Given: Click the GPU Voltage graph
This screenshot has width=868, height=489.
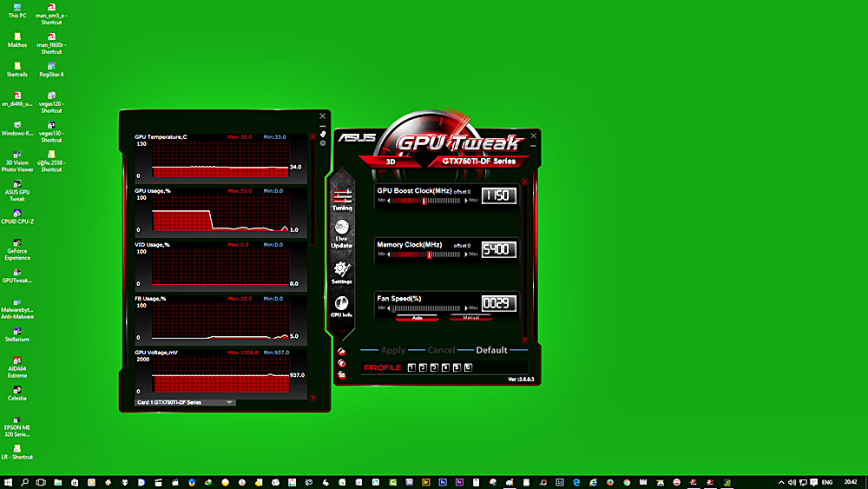Looking at the screenshot, I should pyautogui.click(x=220, y=374).
